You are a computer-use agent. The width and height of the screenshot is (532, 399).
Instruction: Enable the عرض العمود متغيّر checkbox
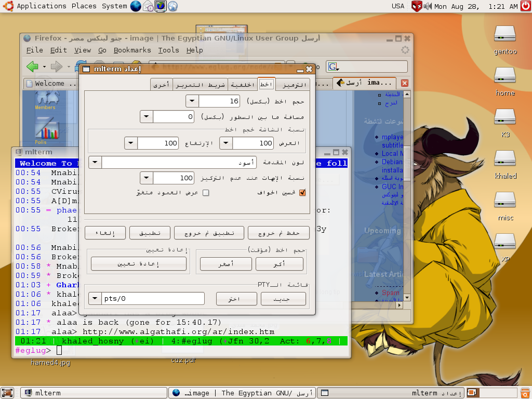point(206,193)
